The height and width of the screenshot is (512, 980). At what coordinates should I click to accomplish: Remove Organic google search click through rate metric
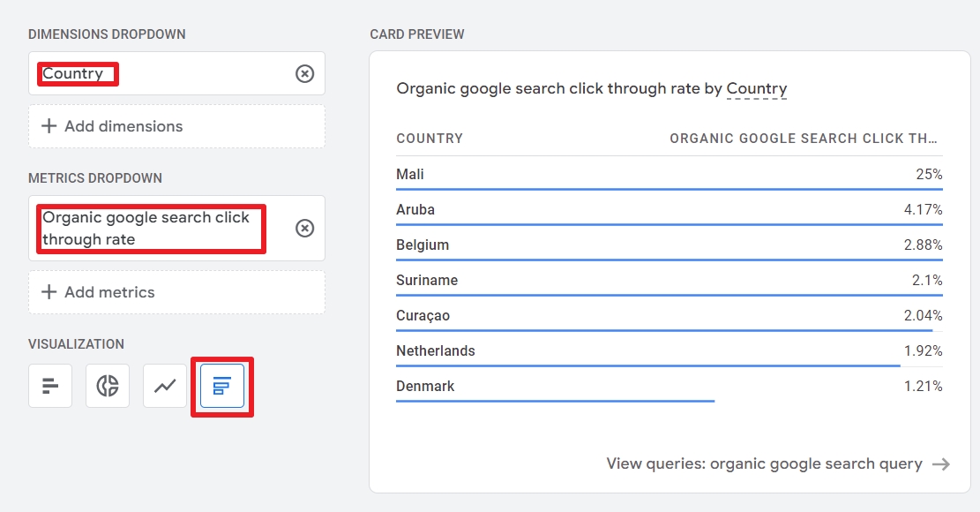304,228
